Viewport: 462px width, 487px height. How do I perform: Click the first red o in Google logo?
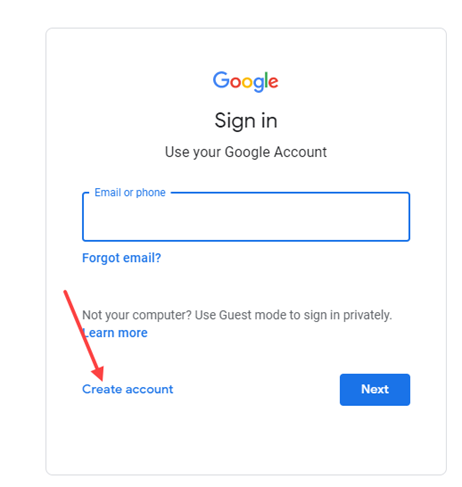pos(236,82)
